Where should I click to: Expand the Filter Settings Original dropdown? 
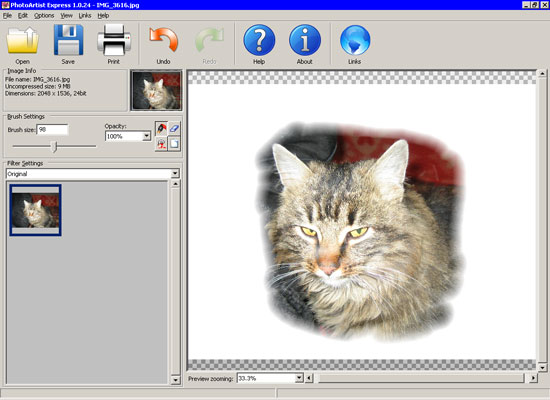(175, 174)
